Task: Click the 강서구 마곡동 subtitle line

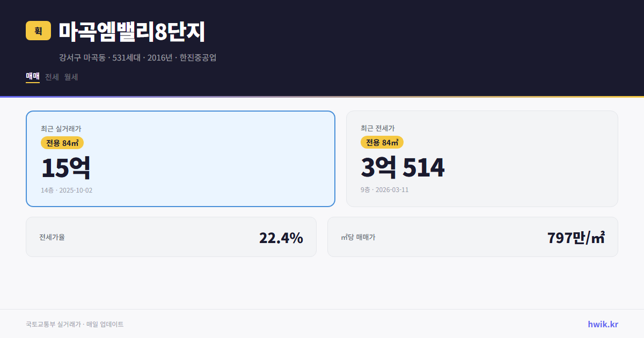Action: click(x=138, y=57)
